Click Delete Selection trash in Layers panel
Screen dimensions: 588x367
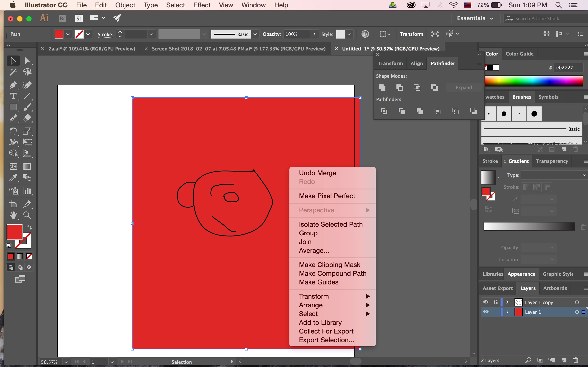[576, 360]
